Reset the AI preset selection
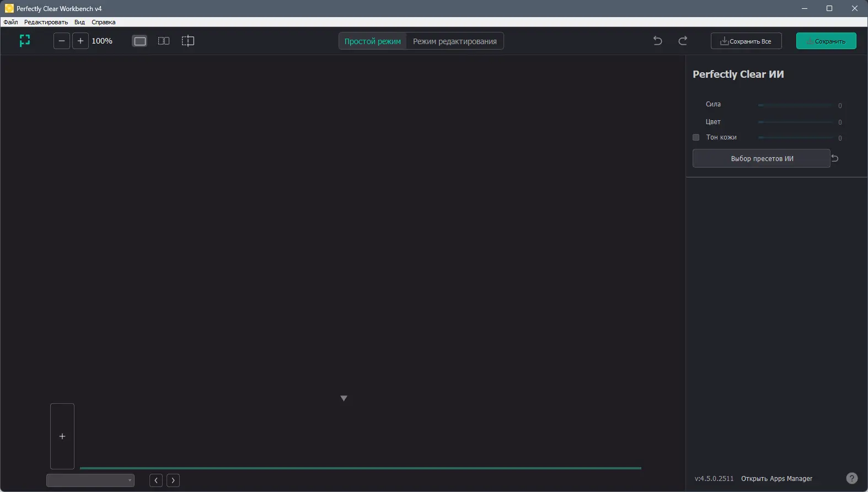 coord(835,158)
